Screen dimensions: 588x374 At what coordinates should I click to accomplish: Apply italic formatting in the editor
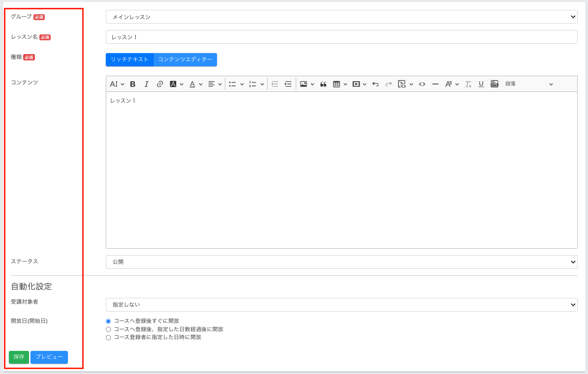pos(146,84)
